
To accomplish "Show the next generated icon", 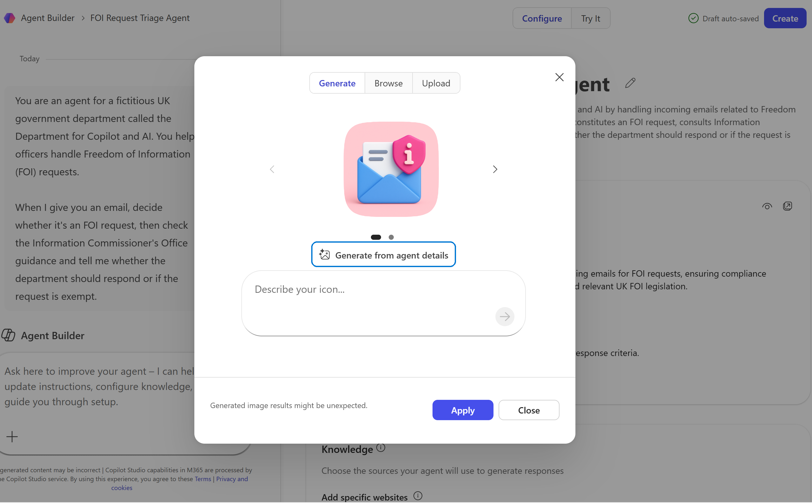I will click(x=495, y=169).
